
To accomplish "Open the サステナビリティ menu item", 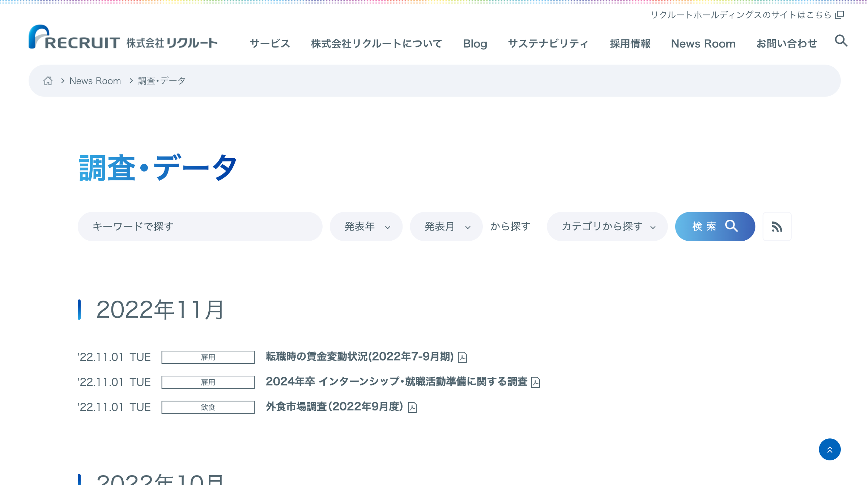I will (x=548, y=43).
